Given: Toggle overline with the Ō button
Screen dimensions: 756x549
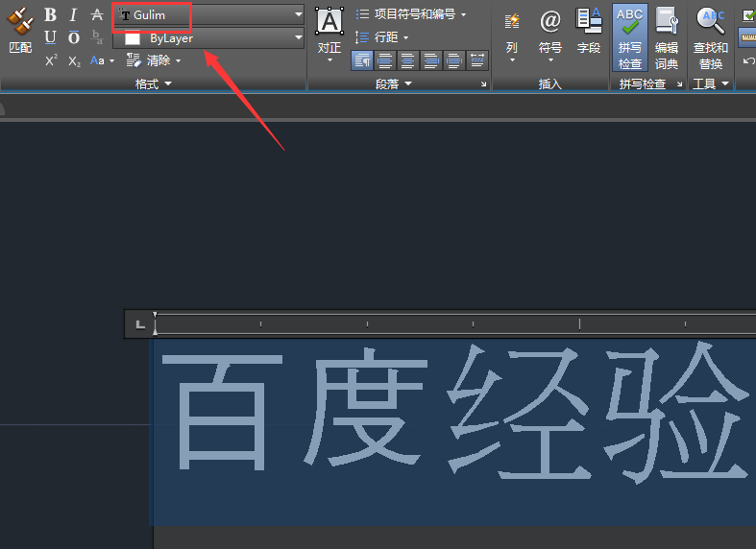Looking at the screenshot, I should pyautogui.click(x=73, y=37).
